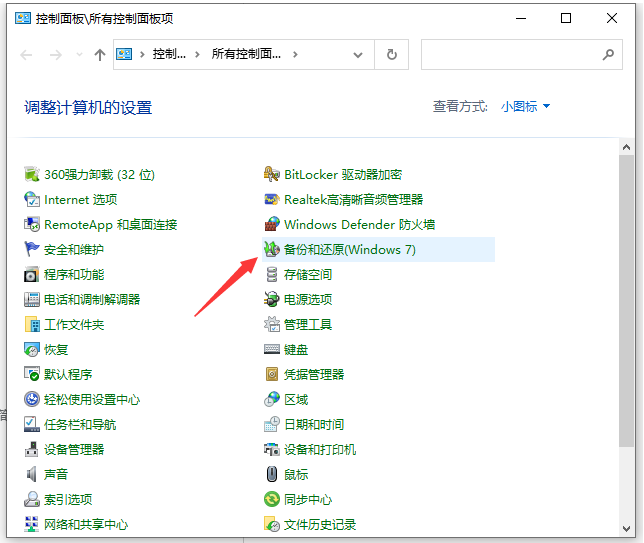The image size is (644, 543).
Task: Click the 安全和维护 flag icon
Action: coord(32,249)
